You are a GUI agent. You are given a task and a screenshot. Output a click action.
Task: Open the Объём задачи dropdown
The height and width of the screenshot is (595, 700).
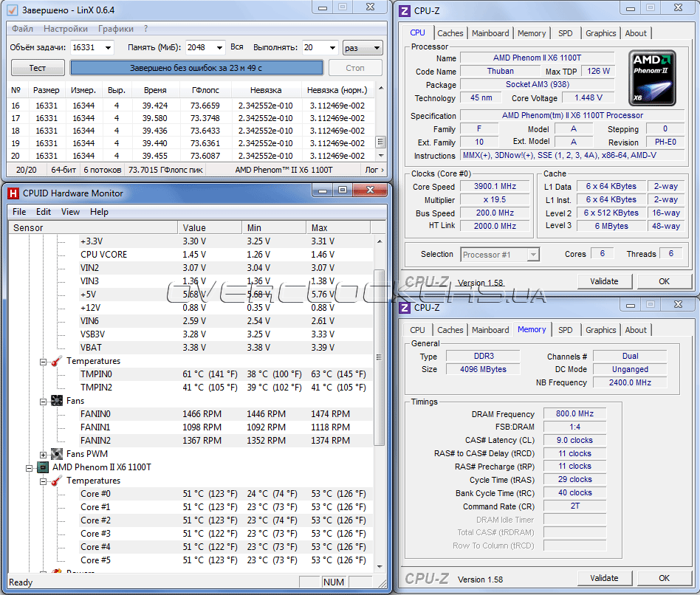tap(108, 48)
